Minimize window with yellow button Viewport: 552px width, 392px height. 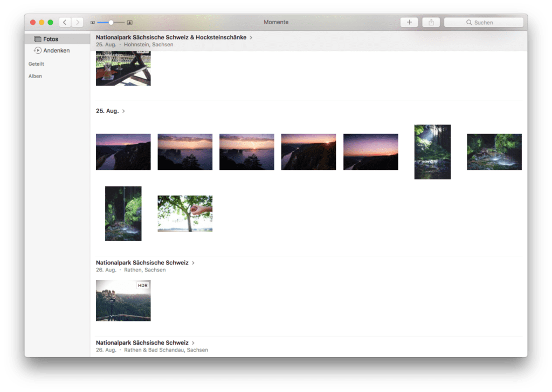click(x=42, y=22)
